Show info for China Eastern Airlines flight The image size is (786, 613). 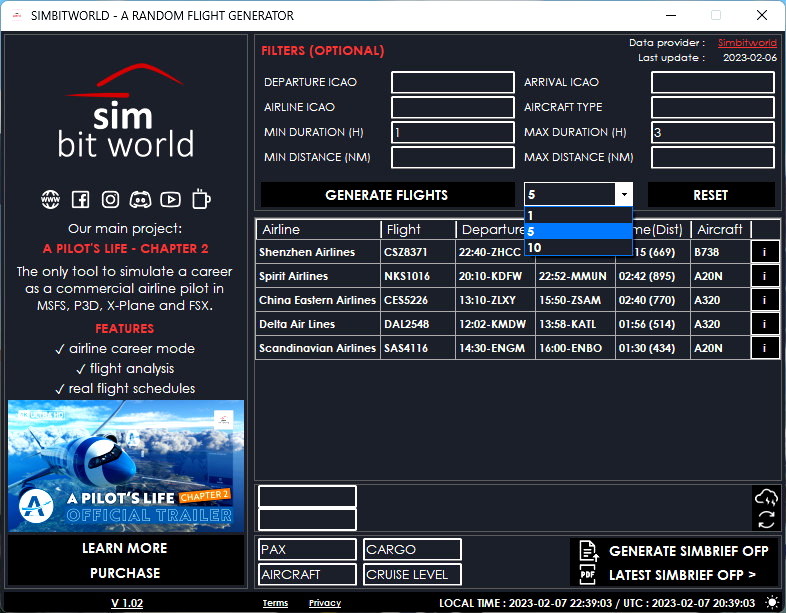click(x=764, y=300)
